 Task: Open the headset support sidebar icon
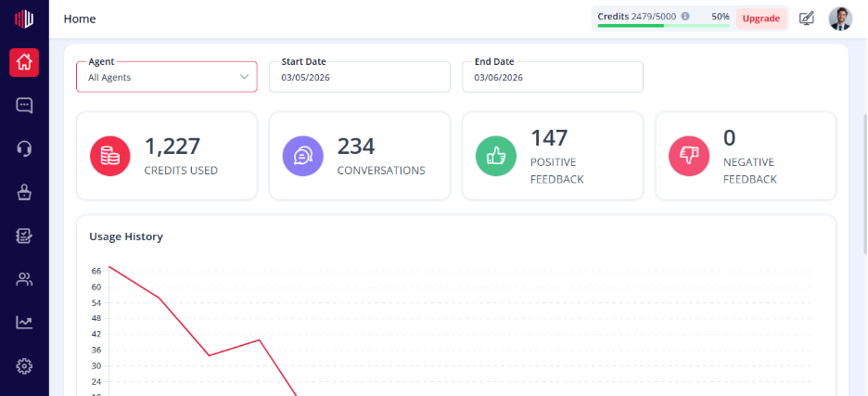tap(24, 148)
